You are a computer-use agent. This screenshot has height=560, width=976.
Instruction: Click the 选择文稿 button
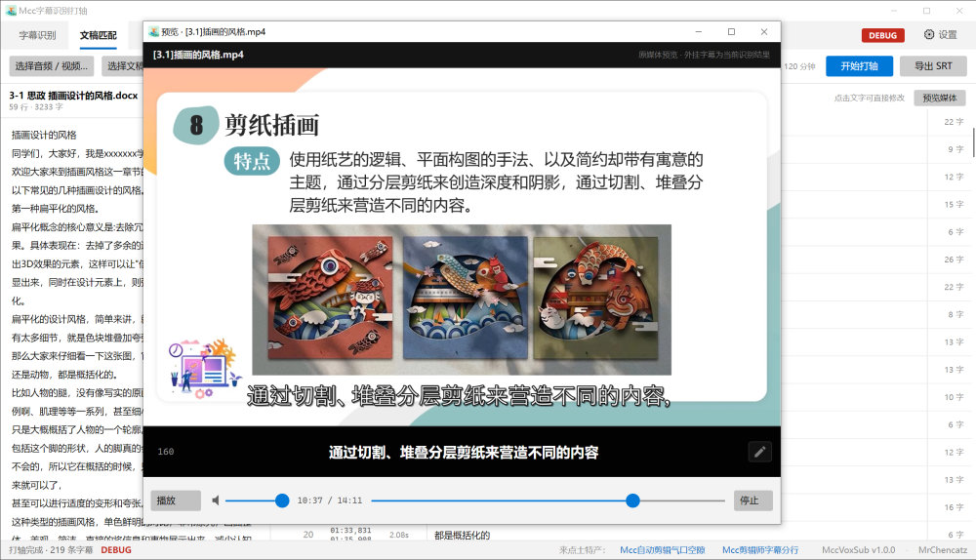click(x=123, y=66)
